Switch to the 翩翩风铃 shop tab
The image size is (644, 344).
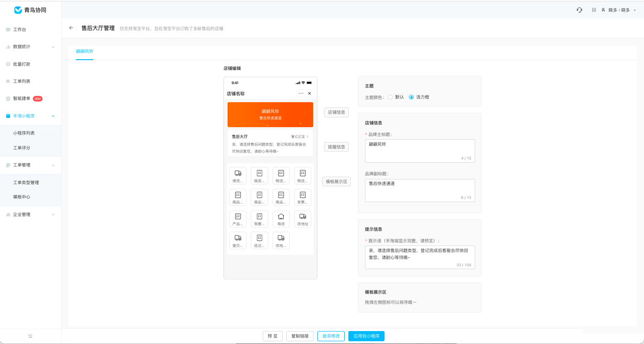coord(85,51)
